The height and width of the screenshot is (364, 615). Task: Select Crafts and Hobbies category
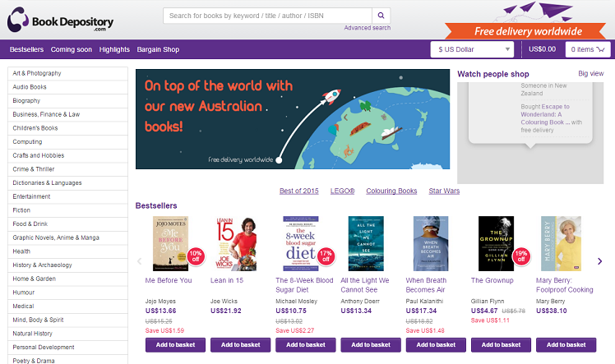(68, 155)
